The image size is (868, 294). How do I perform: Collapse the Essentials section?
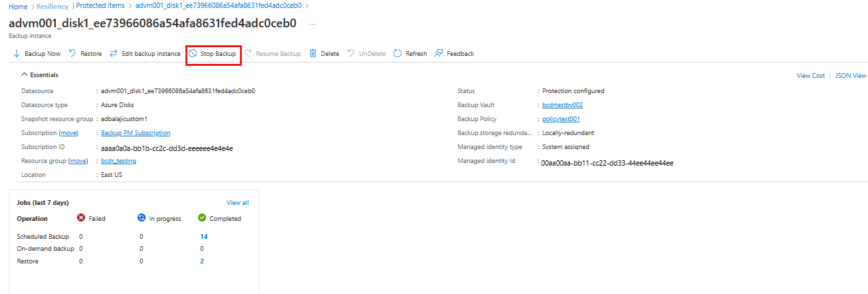coord(25,75)
